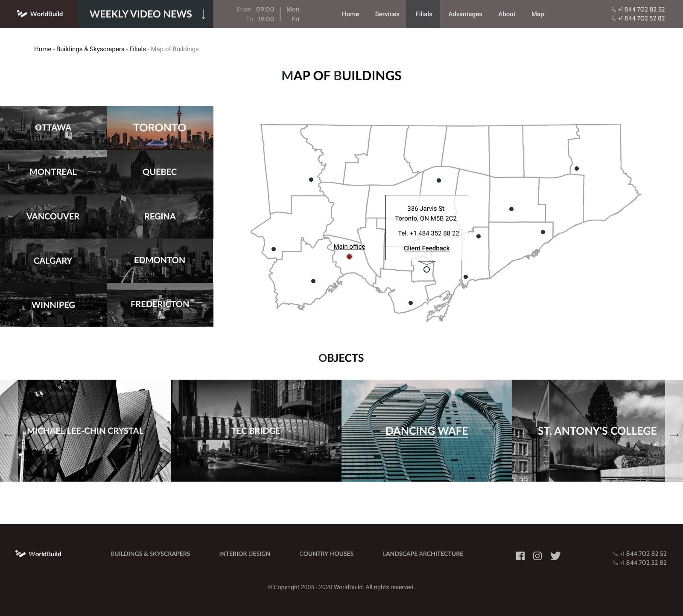Call header number +1 844 702 82 52

pos(638,9)
